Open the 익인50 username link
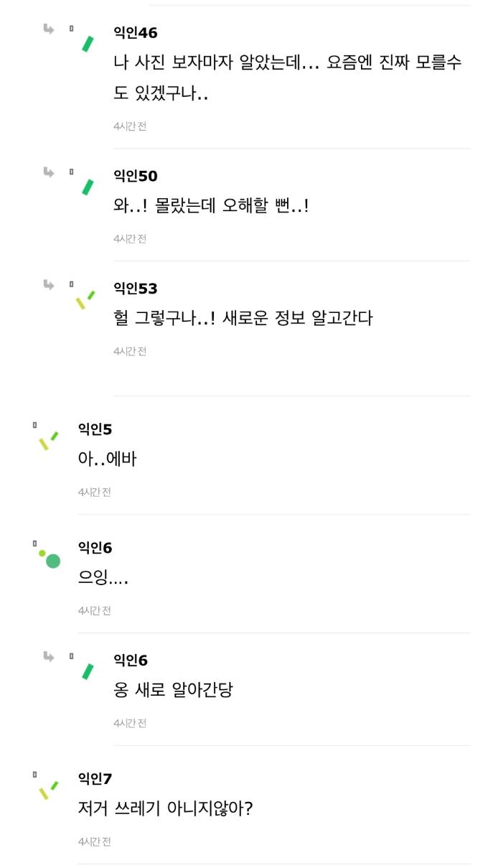This screenshot has width=488, height=868. pyautogui.click(x=136, y=176)
